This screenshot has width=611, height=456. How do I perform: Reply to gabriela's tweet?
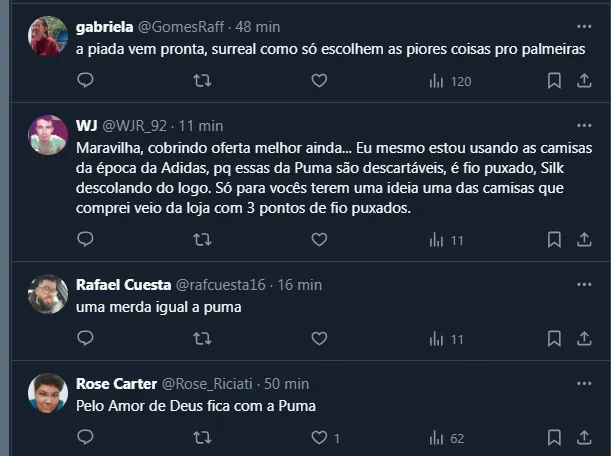coord(85,81)
